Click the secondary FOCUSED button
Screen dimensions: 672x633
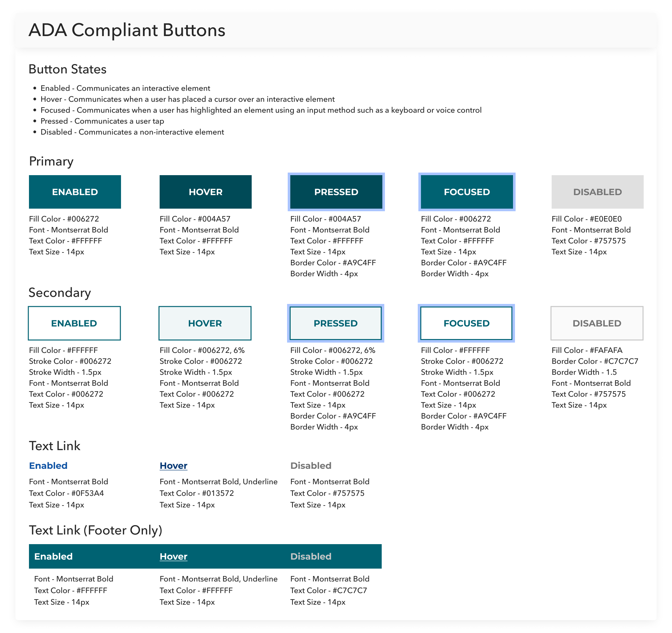tap(466, 323)
